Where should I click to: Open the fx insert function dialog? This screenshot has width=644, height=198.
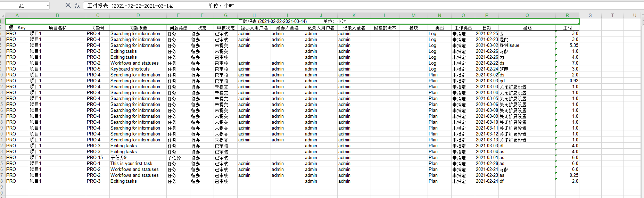pyautogui.click(x=77, y=6)
